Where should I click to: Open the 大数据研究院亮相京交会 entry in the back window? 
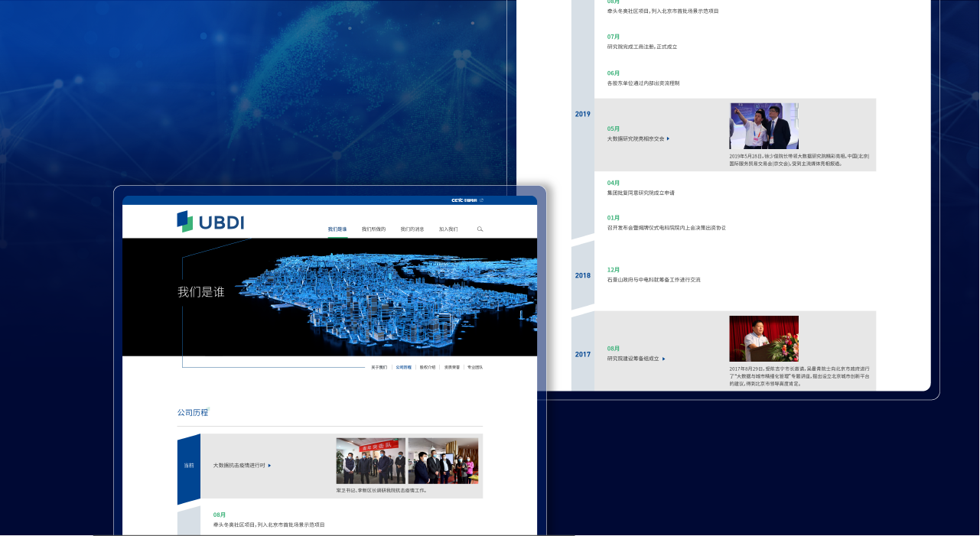pos(636,139)
